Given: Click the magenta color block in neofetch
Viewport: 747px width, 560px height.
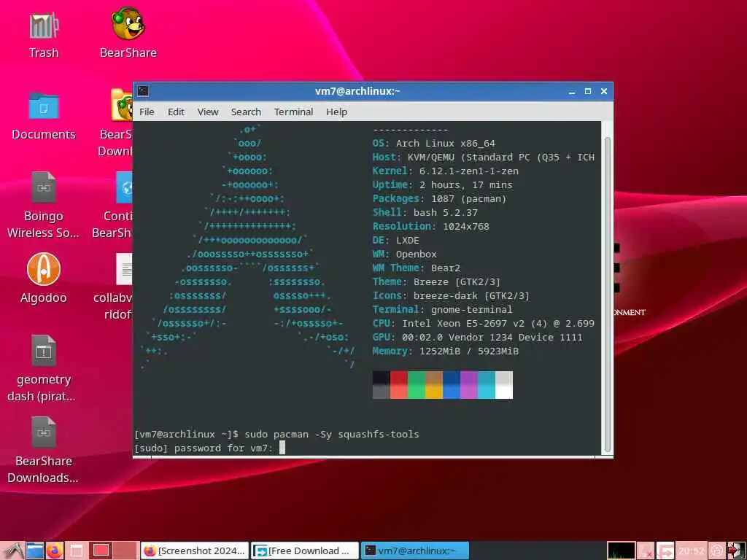Looking at the screenshot, I should [x=469, y=385].
